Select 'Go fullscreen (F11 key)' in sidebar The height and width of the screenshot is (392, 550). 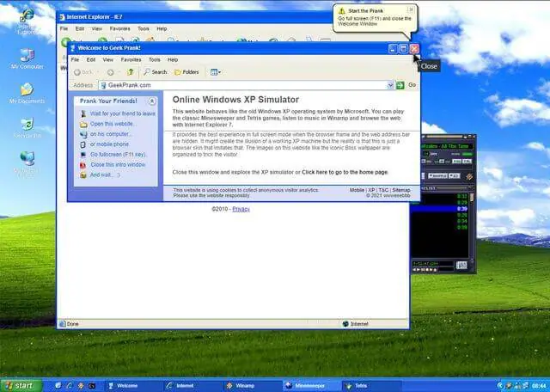118,155
